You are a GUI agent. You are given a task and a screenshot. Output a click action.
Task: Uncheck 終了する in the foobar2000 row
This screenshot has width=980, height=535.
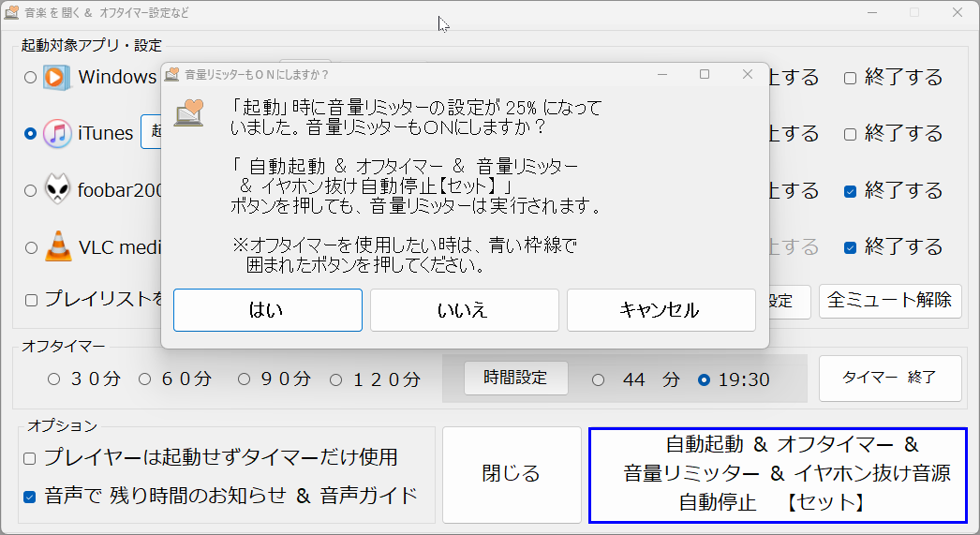click(851, 191)
